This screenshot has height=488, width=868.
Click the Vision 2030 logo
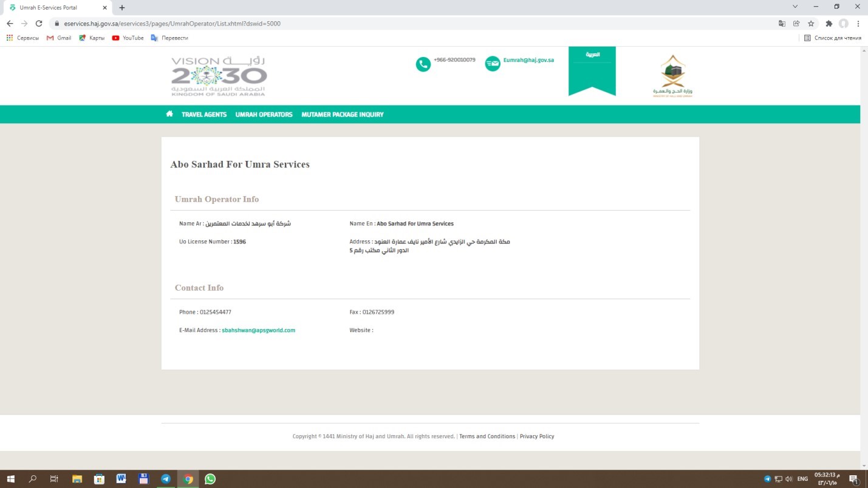click(219, 76)
